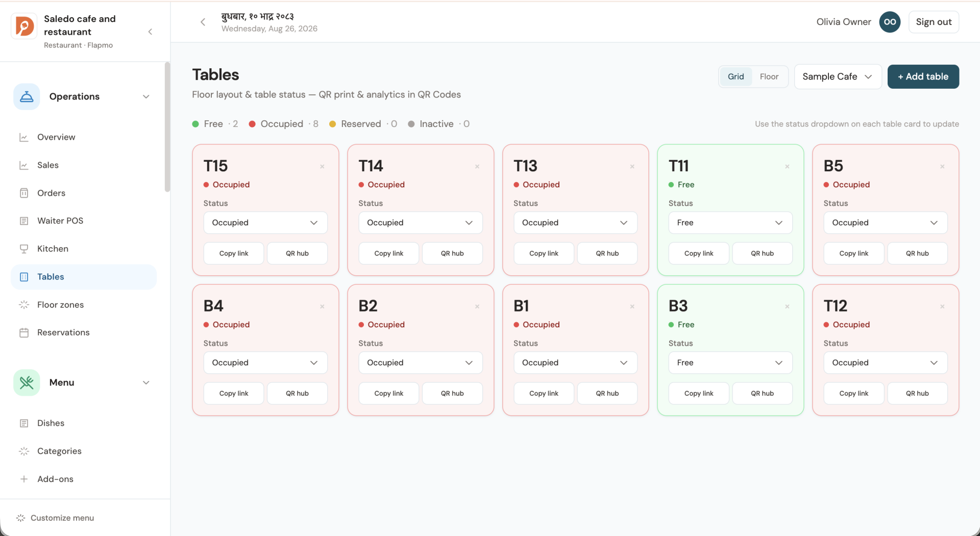
Task: Sign out of the account
Action: coord(934,22)
